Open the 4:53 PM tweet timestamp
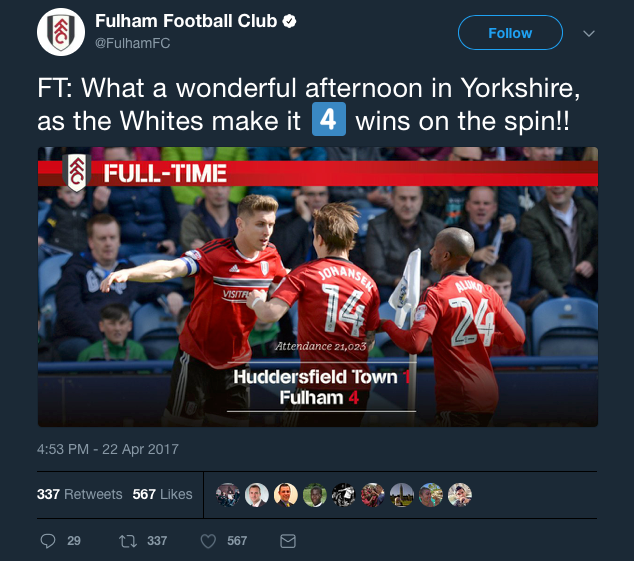634x561 pixels. [x=108, y=449]
